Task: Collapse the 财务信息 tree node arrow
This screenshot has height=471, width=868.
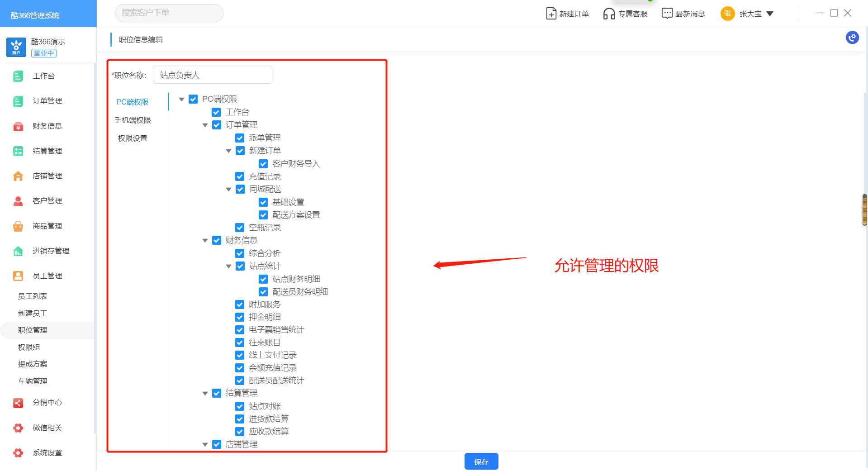Action: 205,241
